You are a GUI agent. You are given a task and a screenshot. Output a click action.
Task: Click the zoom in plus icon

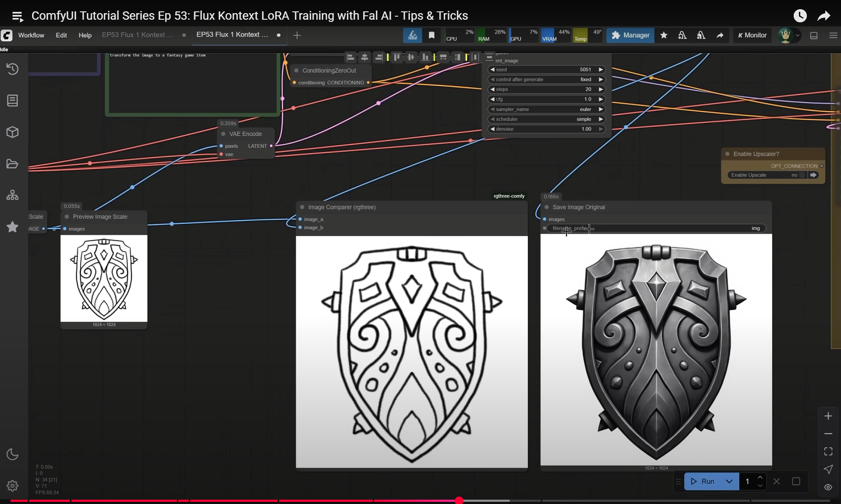[x=828, y=416]
